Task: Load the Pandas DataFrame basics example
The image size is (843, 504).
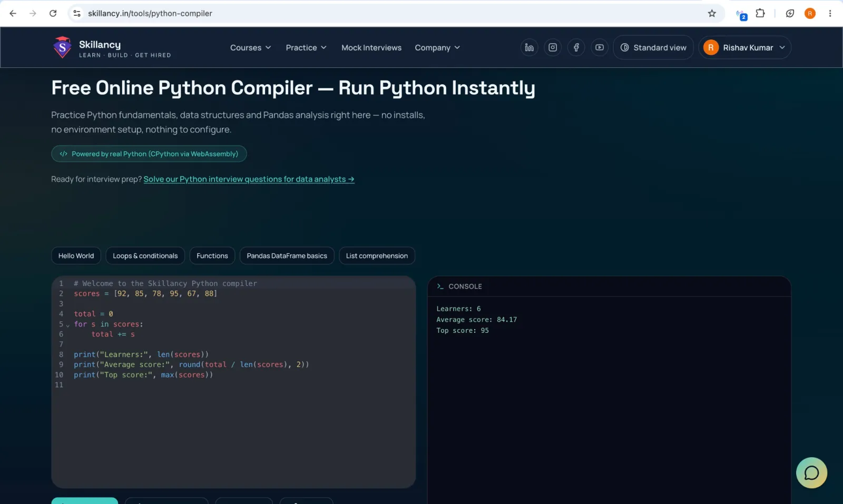Action: [x=287, y=255]
